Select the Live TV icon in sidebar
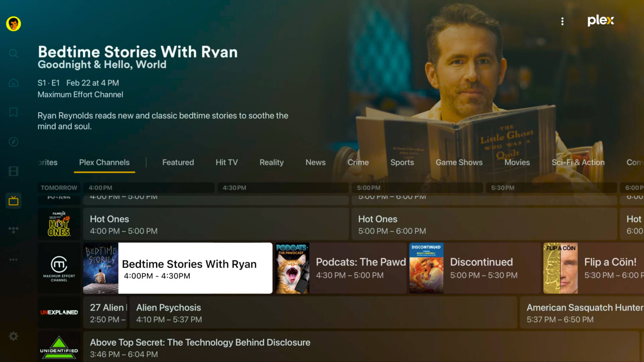The height and width of the screenshot is (362, 644). click(x=14, y=201)
